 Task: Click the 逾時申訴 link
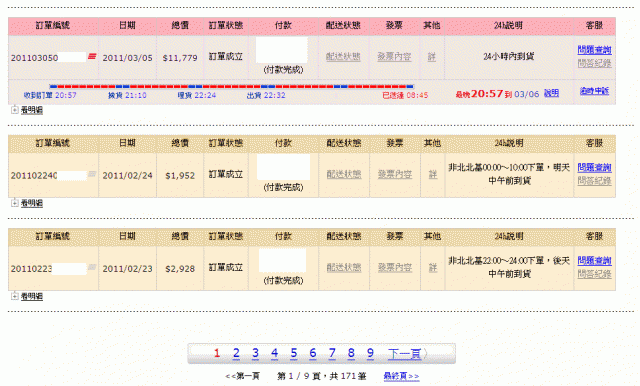tap(594, 91)
